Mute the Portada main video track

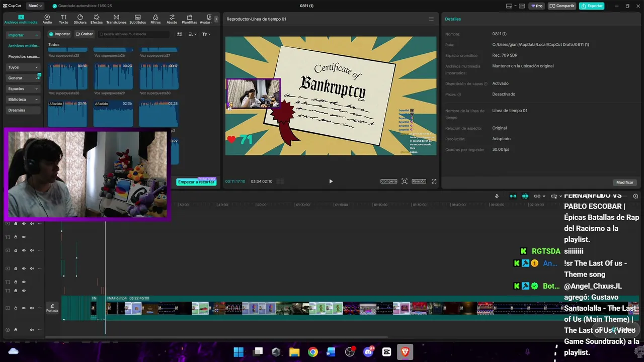pyautogui.click(x=32, y=308)
